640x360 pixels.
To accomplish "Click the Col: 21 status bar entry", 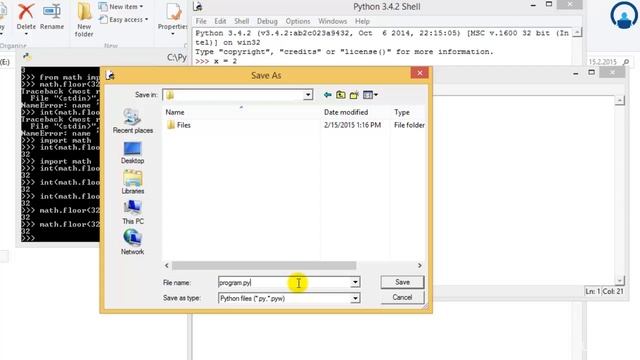I will 613,291.
